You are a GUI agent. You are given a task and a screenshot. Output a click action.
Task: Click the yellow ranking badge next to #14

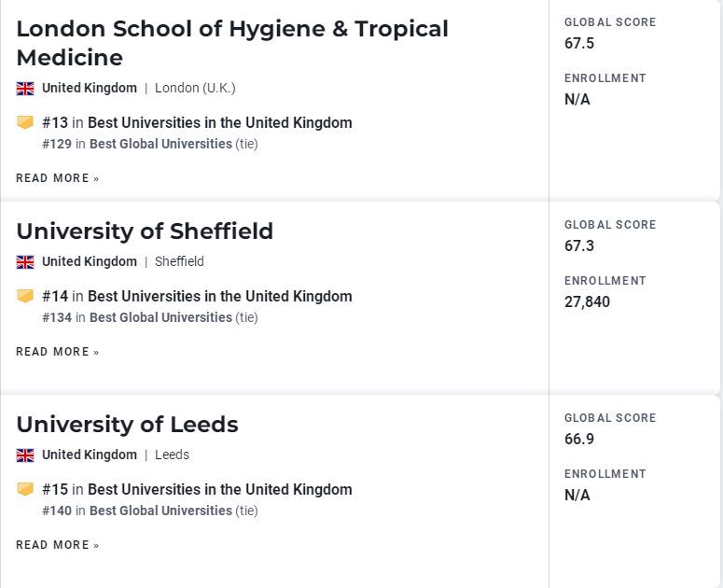click(25, 296)
